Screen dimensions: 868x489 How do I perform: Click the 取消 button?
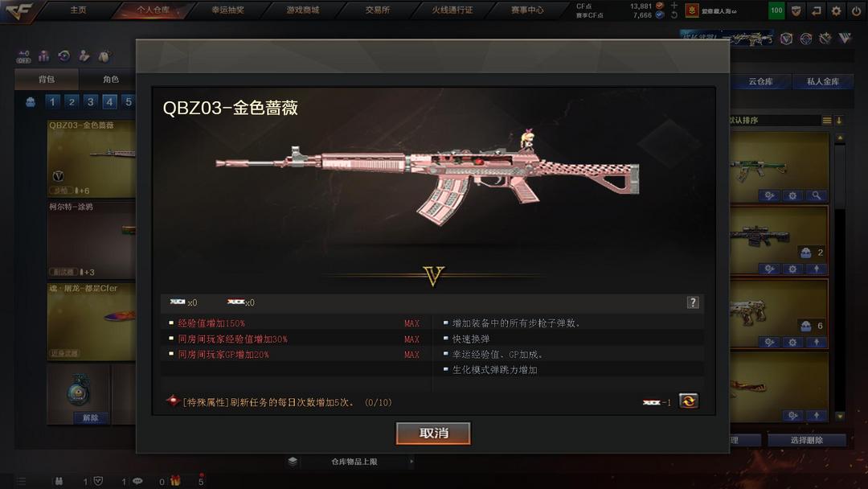(x=433, y=433)
